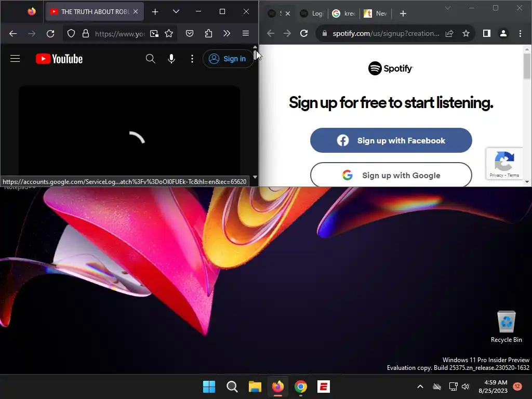Click the Spotify logo on signup page
This screenshot has width=532, height=399.
(391, 68)
